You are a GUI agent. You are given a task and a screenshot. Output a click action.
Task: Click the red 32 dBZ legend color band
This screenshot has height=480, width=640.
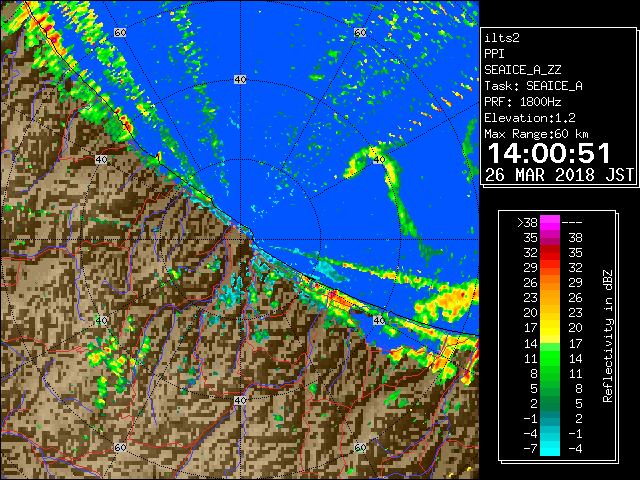(550, 253)
